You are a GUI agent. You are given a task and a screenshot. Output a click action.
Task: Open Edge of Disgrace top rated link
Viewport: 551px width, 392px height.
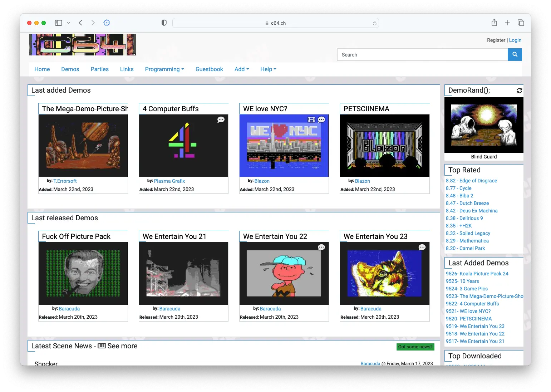471,181
